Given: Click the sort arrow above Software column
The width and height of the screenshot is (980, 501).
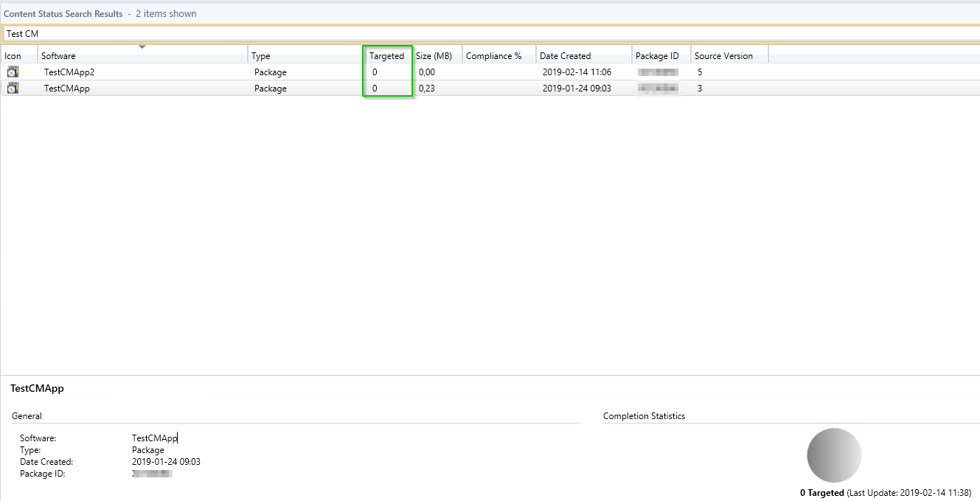Looking at the screenshot, I should click(142, 47).
